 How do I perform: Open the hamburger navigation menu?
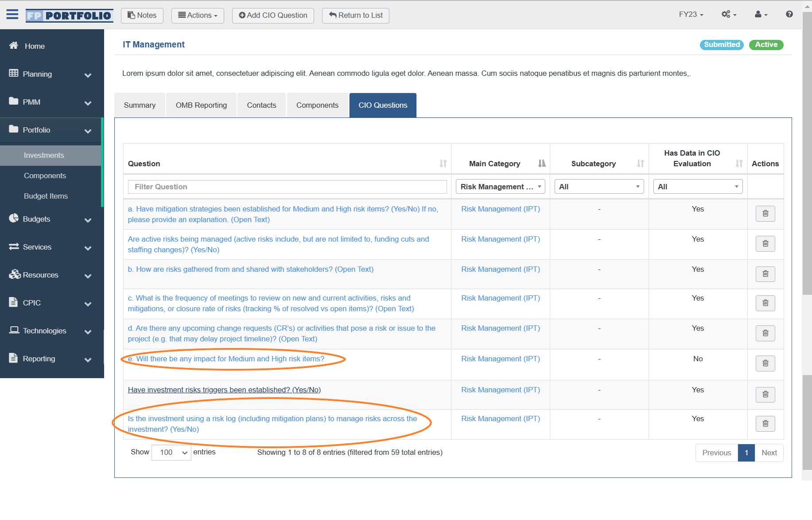click(x=12, y=15)
